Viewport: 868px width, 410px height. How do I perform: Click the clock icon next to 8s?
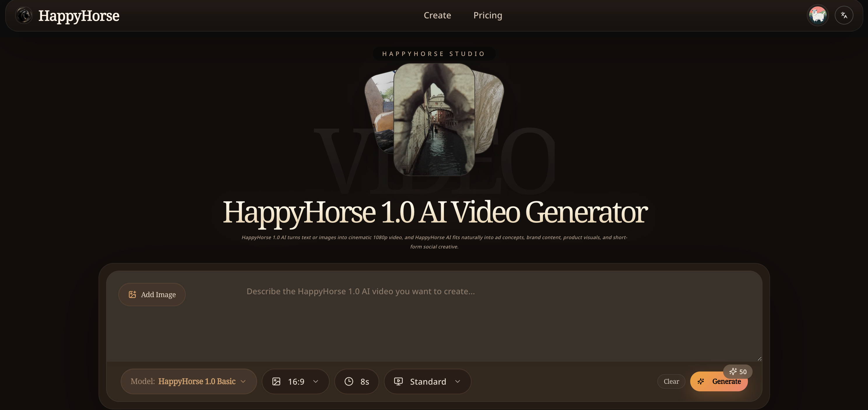[x=349, y=381]
